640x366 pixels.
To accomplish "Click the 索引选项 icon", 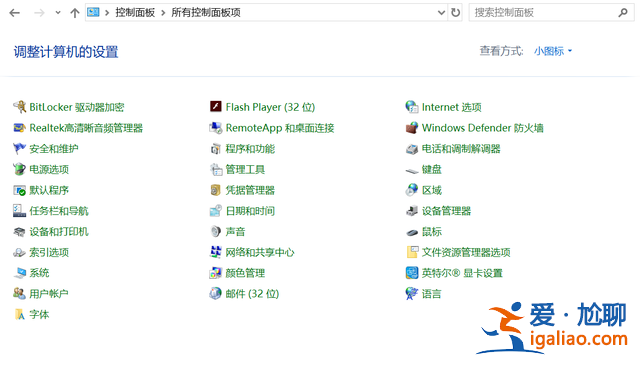I will coord(19,253).
